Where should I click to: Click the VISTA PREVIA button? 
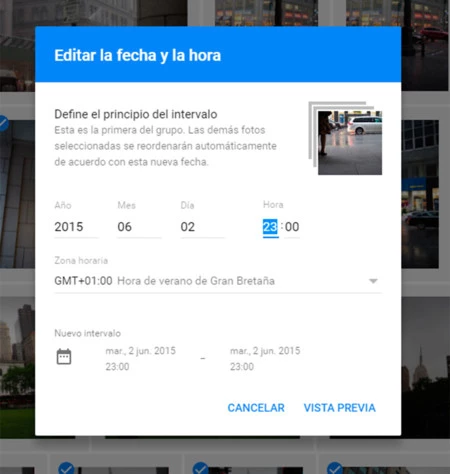click(339, 408)
